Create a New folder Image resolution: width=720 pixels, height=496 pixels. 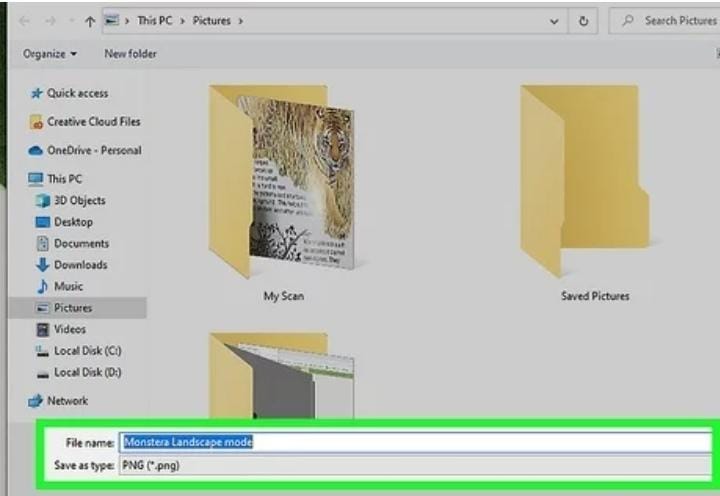click(x=130, y=54)
